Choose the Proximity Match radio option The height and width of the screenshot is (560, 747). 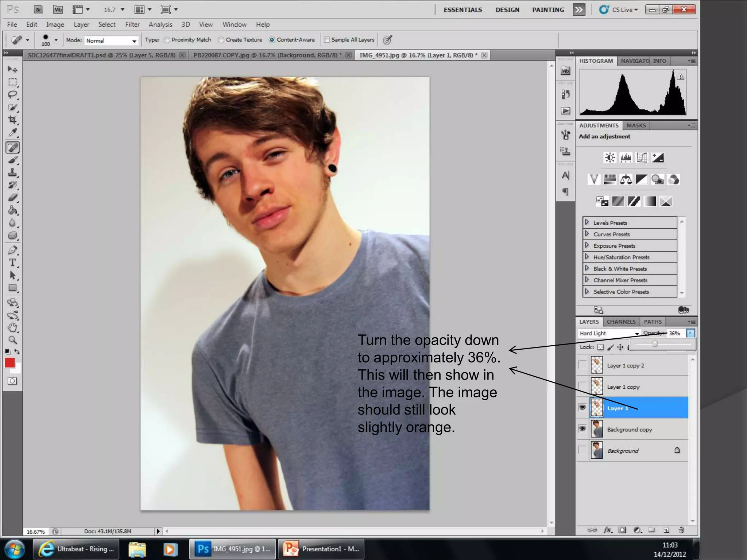(167, 40)
